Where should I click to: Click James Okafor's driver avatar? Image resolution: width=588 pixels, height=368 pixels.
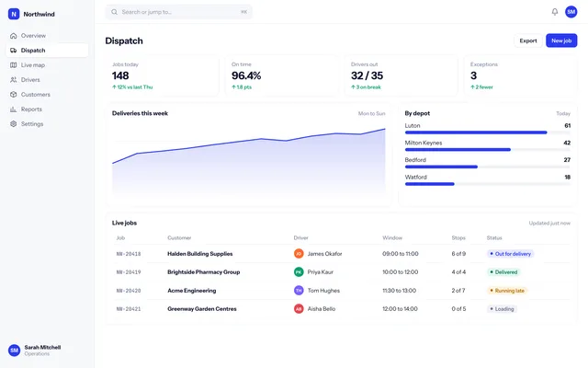[299, 254]
